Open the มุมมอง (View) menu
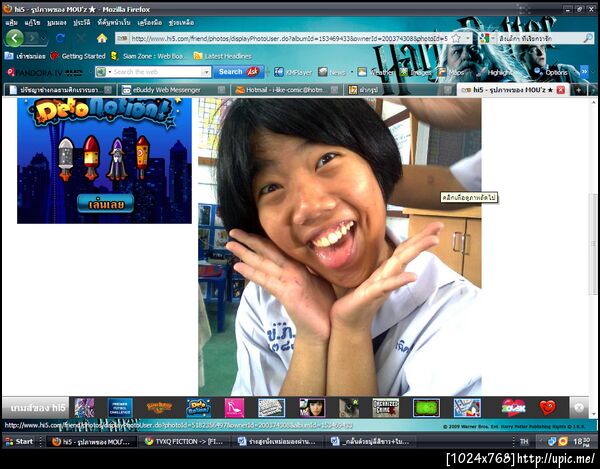 (57, 23)
